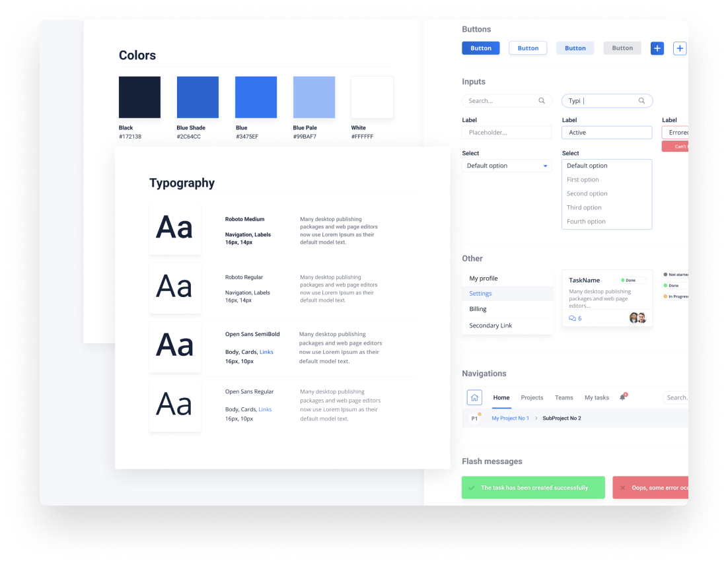Switch to the Home navigation tab
Viewport: 728px width, 565px height.
coord(501,397)
